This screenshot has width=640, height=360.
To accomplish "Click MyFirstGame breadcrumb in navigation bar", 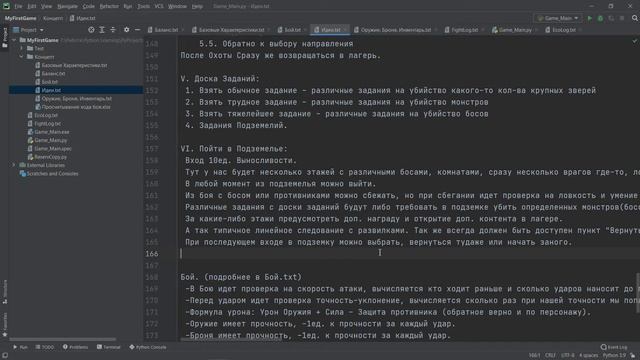I will pos(20,18).
